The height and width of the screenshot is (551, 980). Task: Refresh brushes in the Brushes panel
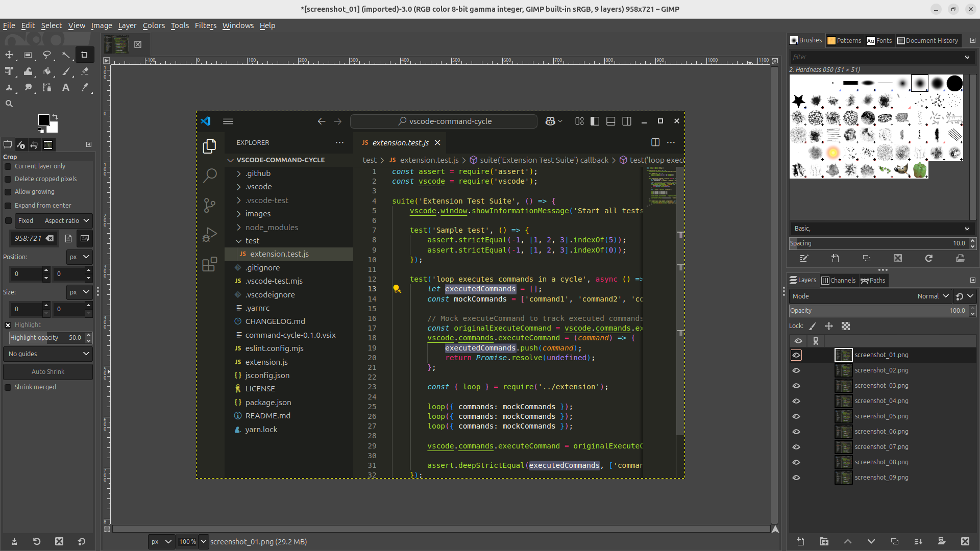point(929,258)
